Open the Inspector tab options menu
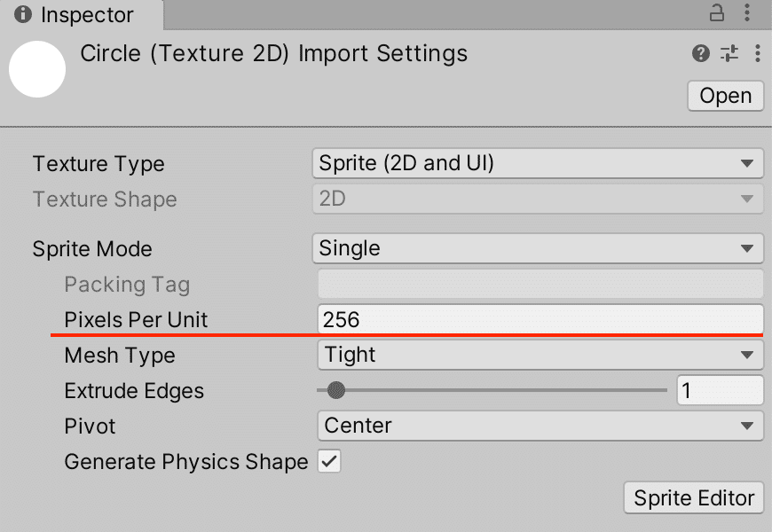 [x=748, y=15]
